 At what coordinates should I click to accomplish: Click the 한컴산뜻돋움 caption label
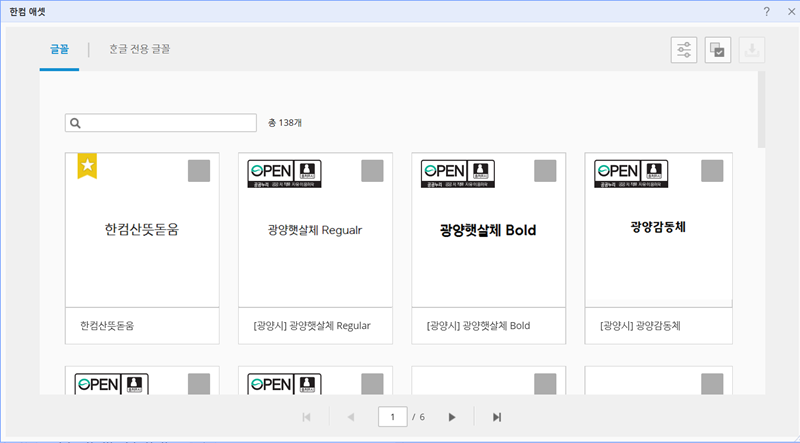pyautogui.click(x=107, y=326)
